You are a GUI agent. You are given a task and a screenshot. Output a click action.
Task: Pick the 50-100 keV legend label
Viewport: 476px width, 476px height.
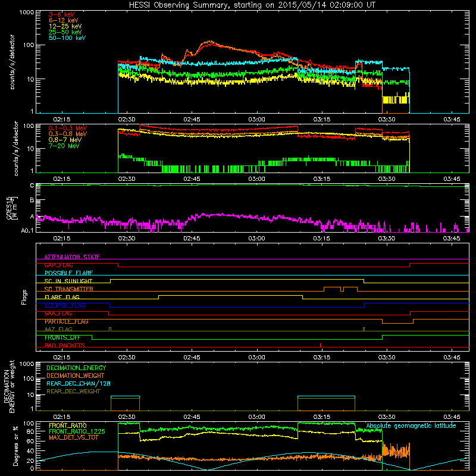pyautogui.click(x=67, y=38)
